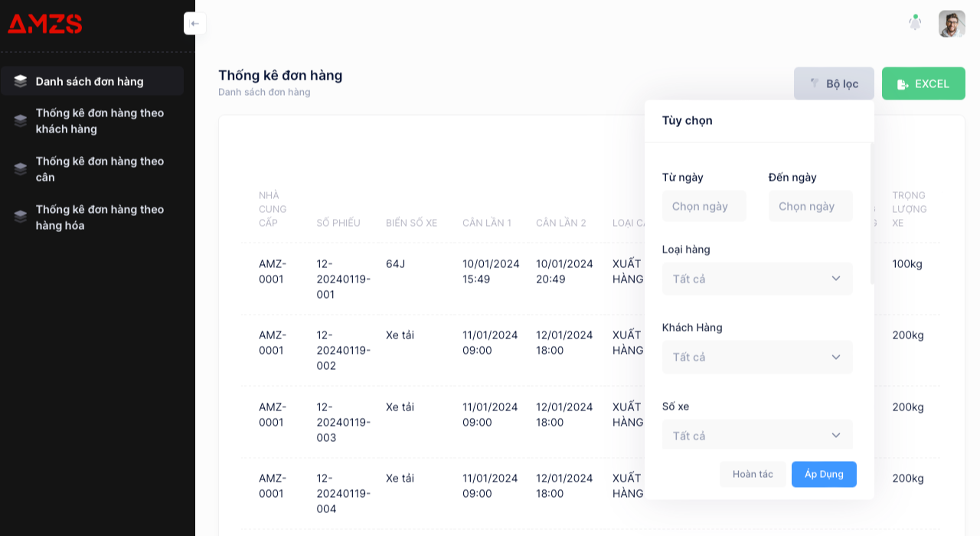Click the Từ ngày date field
This screenshot has width=980, height=536.
(x=704, y=206)
